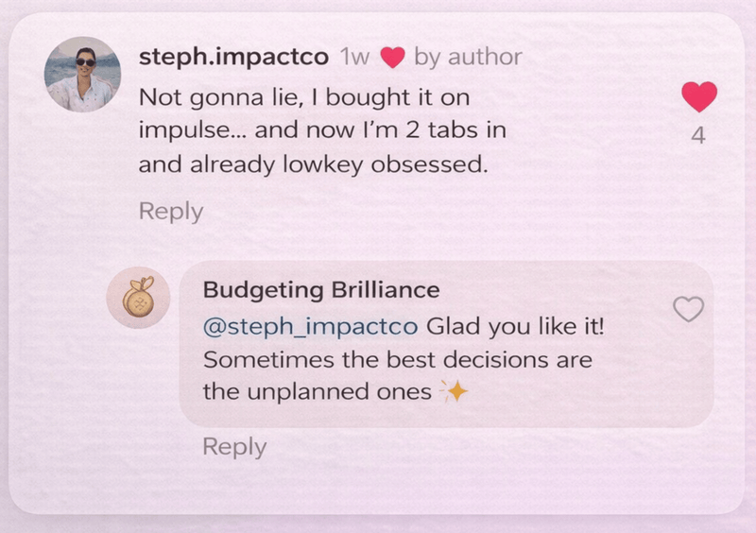Click "already lowkey obsessed" comment line
This screenshot has width=756, height=533.
tap(313, 163)
